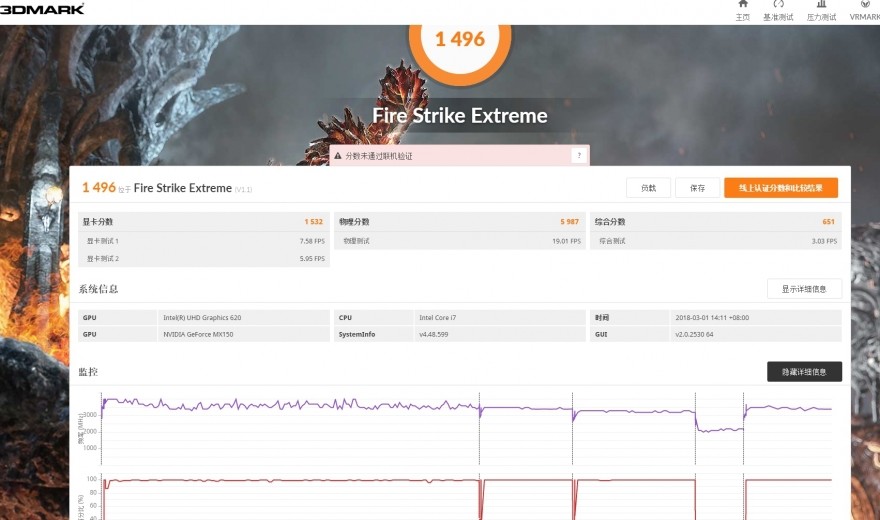Open the 压力测试 stress test navigation item

pyautogui.click(x=821, y=11)
